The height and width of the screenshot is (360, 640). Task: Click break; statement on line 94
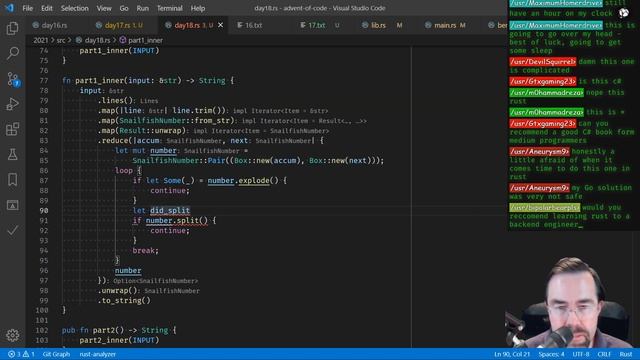[145, 251]
